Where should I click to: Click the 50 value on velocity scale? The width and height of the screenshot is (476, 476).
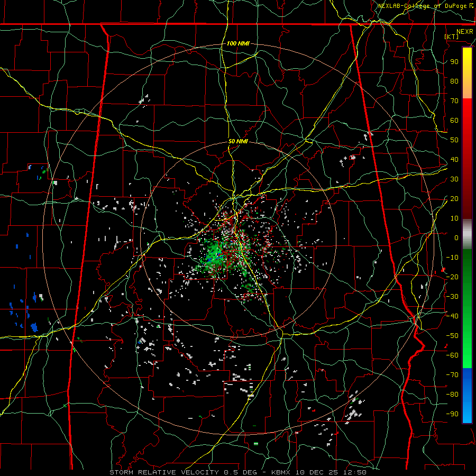(x=454, y=140)
